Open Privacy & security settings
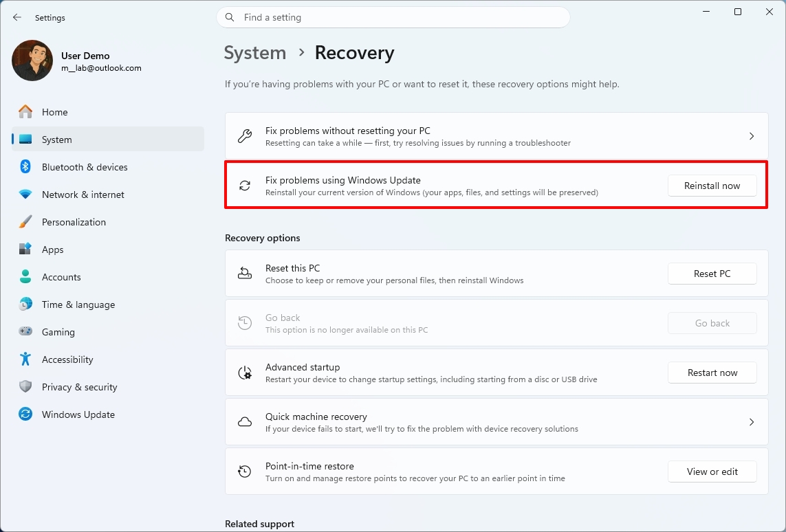This screenshot has height=532, width=786. coord(108,387)
